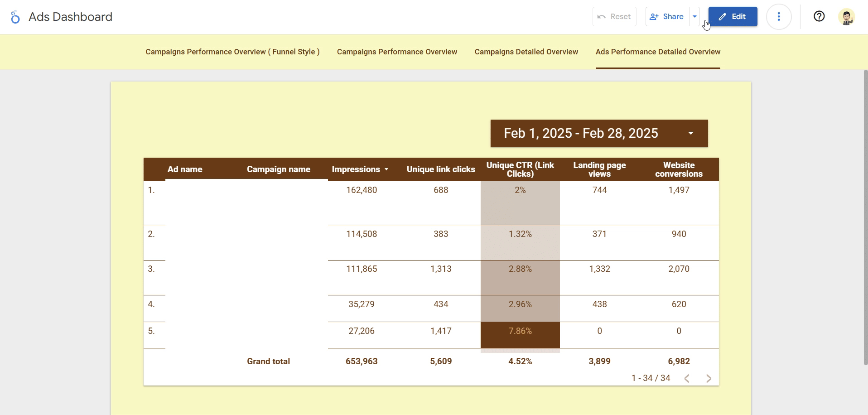Click grand total impressions 653,963
The width and height of the screenshot is (868, 415).
tap(362, 362)
